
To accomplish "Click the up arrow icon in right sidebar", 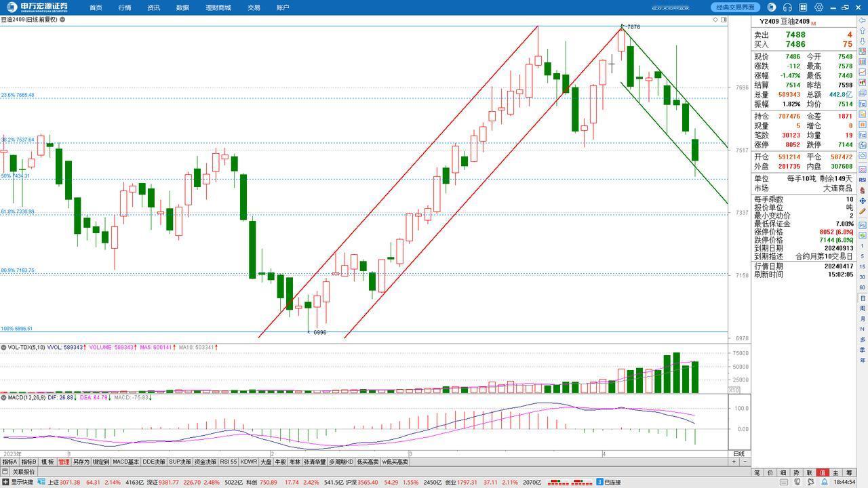I will point(863,30).
